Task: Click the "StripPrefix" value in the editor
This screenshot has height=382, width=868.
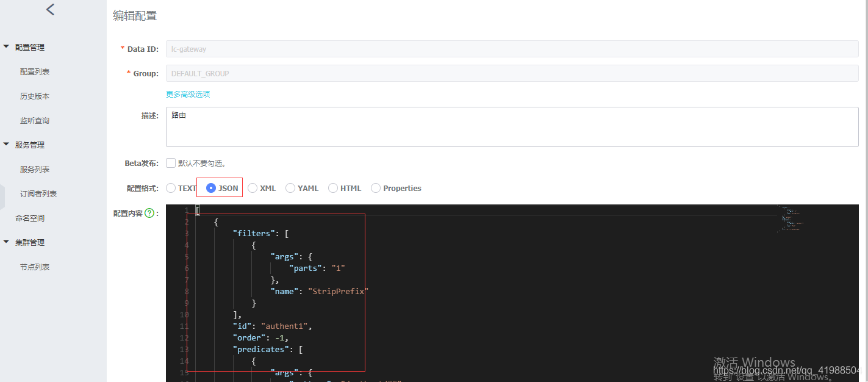Action: point(339,291)
